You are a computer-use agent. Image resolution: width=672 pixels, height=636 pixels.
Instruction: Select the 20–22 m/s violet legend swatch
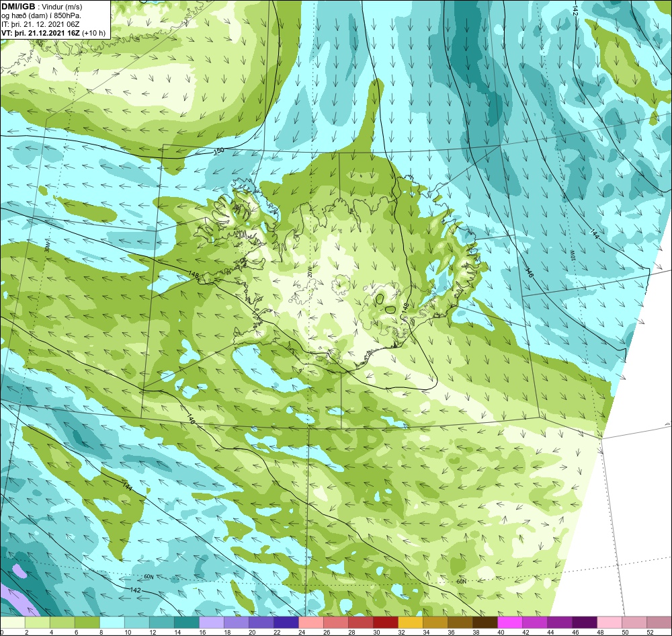click(261, 623)
